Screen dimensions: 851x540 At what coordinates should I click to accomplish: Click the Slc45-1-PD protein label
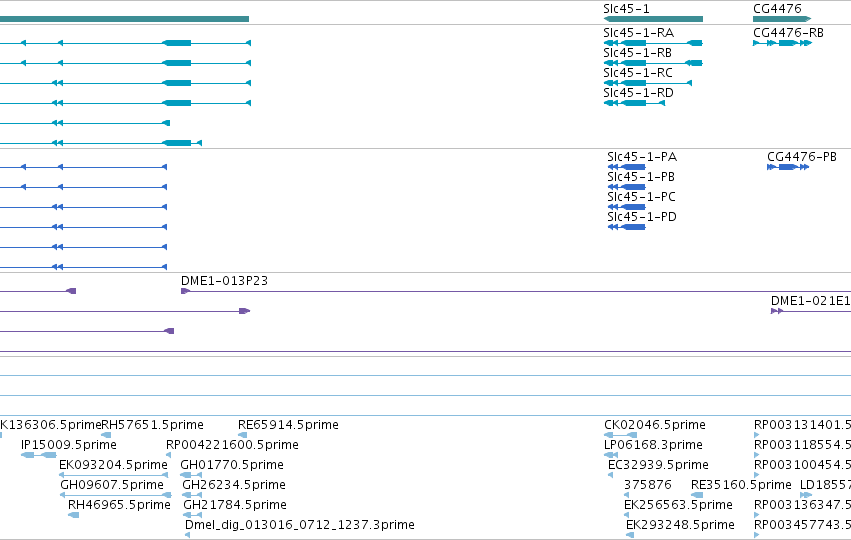pos(642,217)
